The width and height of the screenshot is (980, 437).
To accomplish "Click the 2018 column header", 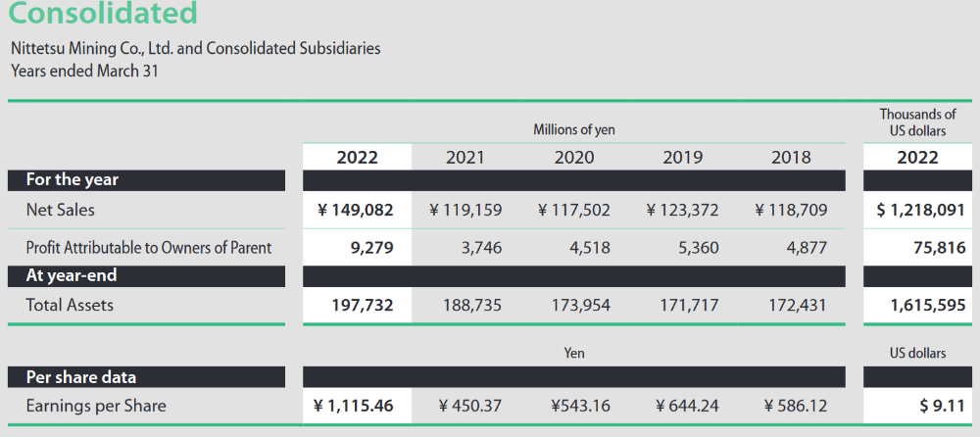I will [791, 157].
